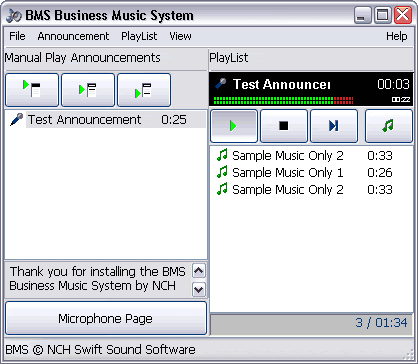This screenshot has height=364, width=418.
Task: Start playback with the green play button
Action: coord(234,126)
